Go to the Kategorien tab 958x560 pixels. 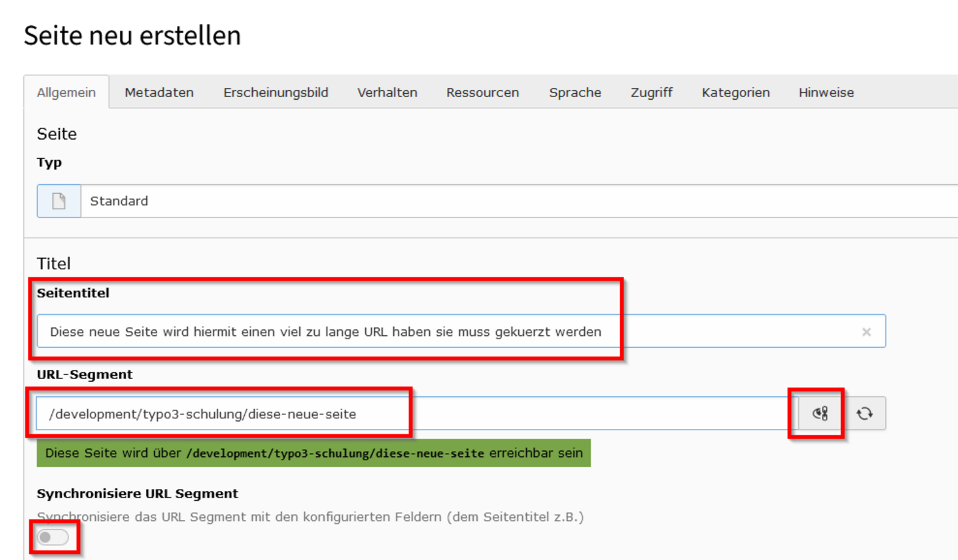coord(736,92)
